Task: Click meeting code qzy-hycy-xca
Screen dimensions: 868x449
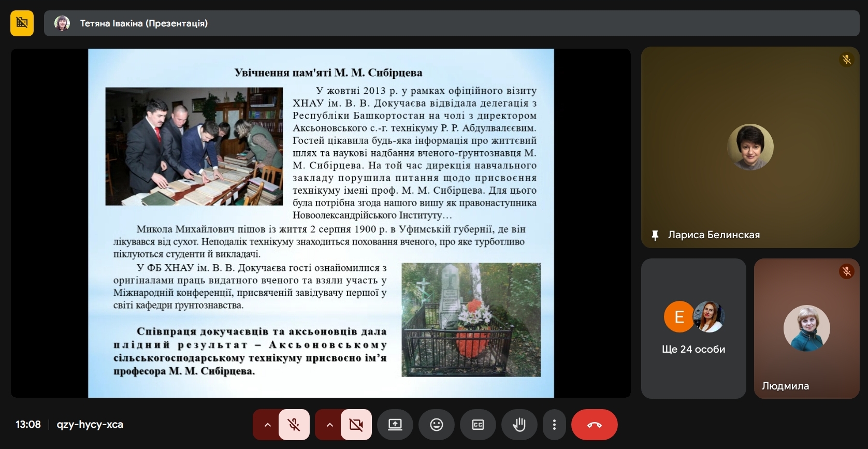Action: tap(90, 425)
